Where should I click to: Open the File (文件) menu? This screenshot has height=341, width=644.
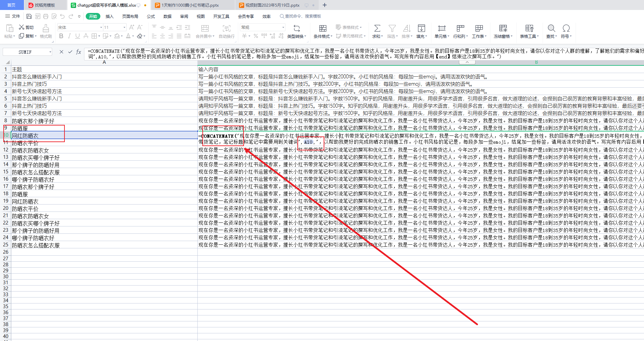point(13,16)
